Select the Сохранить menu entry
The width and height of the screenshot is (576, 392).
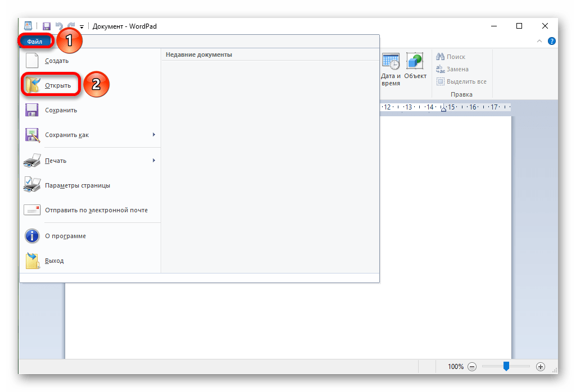(x=61, y=110)
